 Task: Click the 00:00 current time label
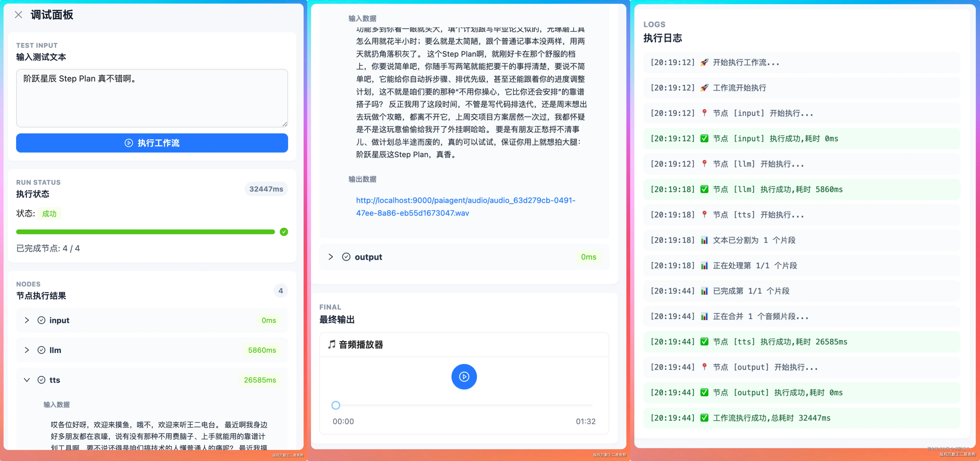(343, 421)
